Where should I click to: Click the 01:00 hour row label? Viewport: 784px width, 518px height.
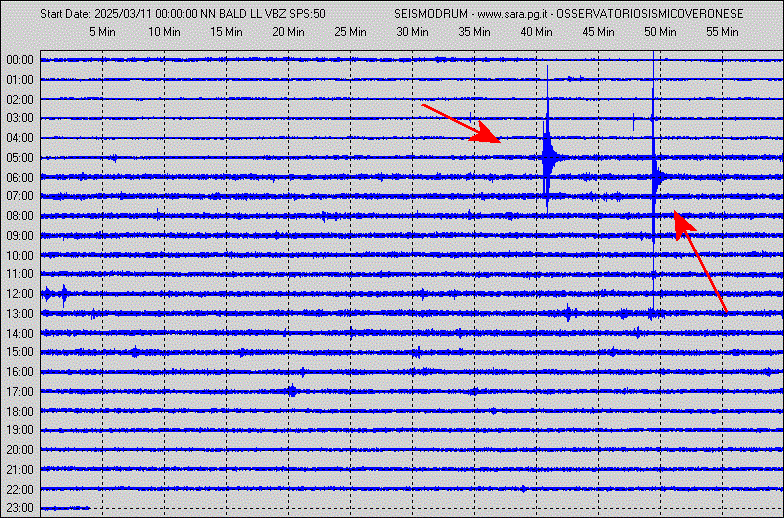pyautogui.click(x=20, y=80)
